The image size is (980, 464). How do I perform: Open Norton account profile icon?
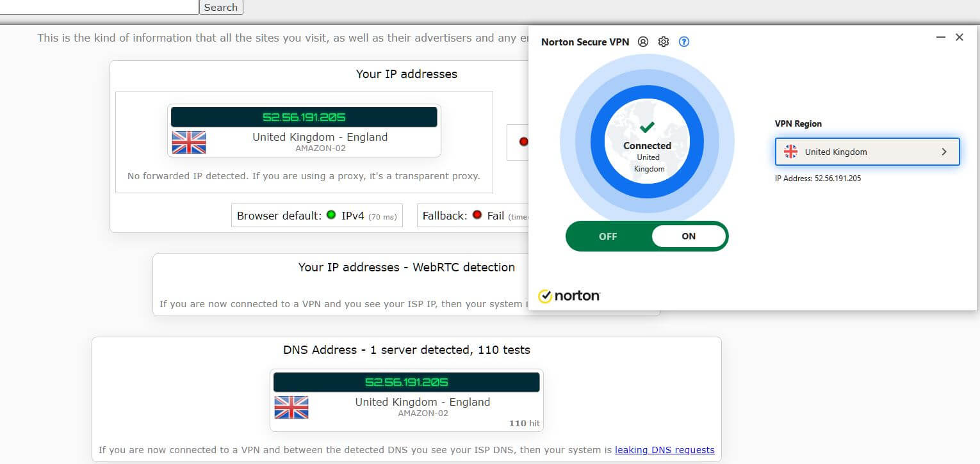[643, 42]
